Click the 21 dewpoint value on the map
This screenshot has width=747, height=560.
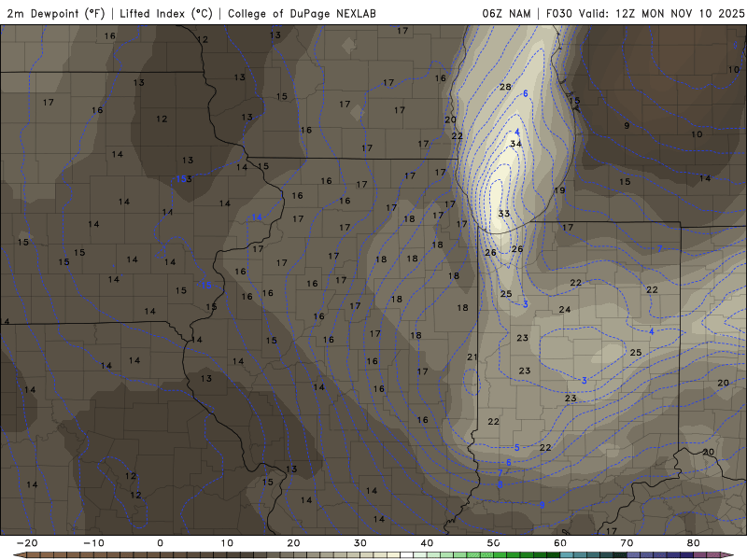[x=472, y=357]
